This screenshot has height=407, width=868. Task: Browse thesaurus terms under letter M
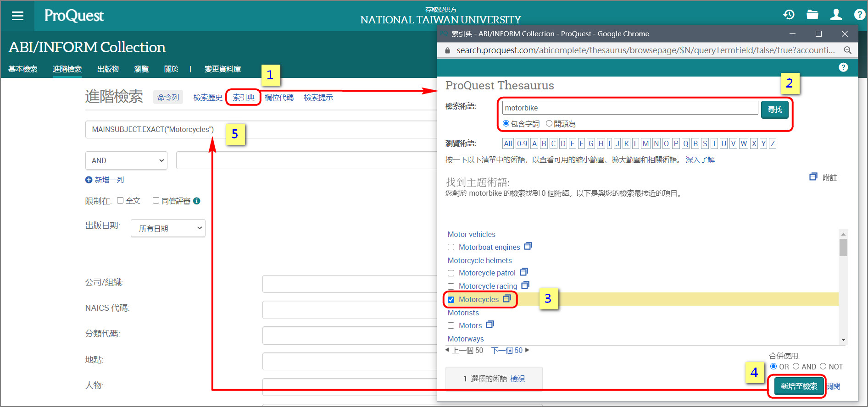point(645,143)
